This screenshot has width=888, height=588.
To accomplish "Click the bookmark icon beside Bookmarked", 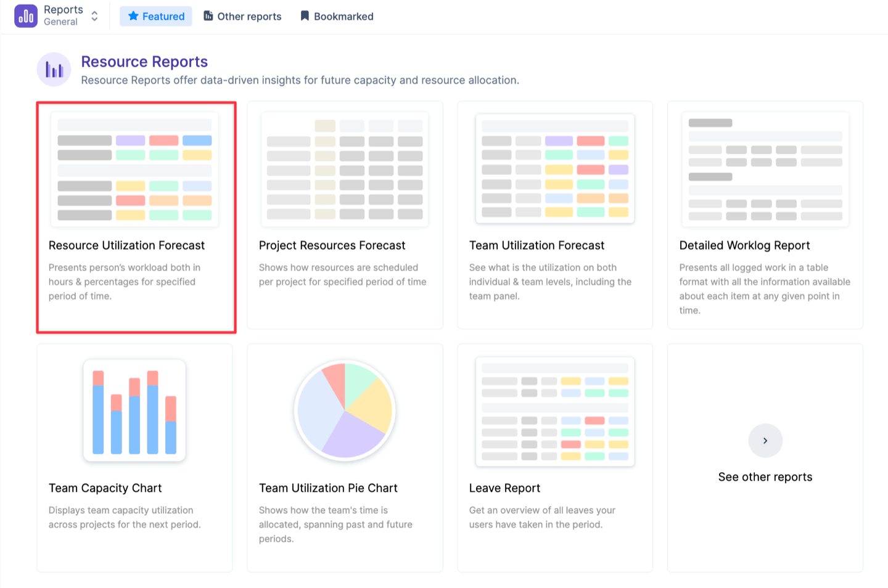I will (x=305, y=16).
